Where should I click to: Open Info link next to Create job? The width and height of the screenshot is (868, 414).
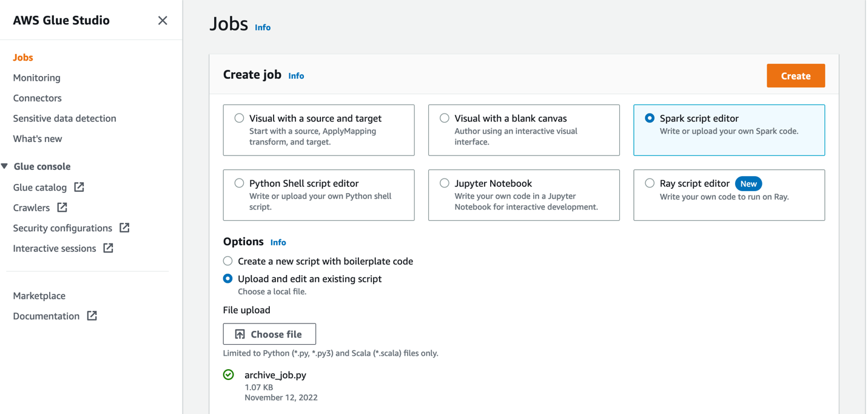296,76
